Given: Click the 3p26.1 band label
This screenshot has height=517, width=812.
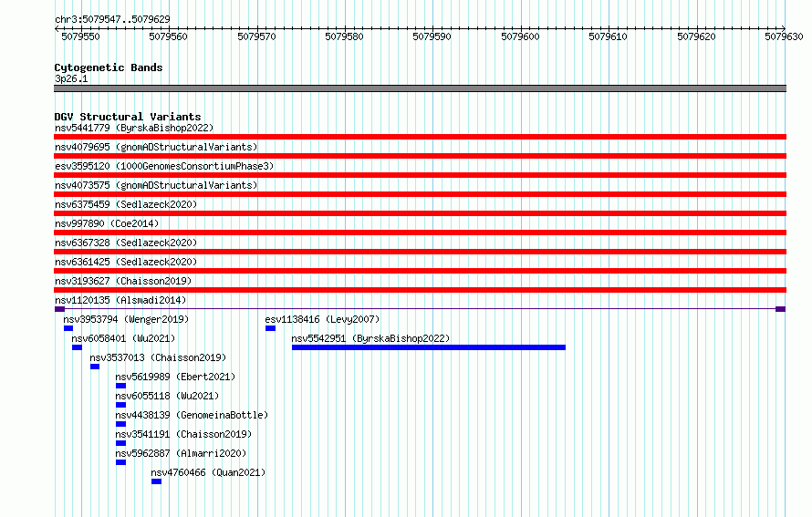Looking at the screenshot, I should pyautogui.click(x=71, y=78).
